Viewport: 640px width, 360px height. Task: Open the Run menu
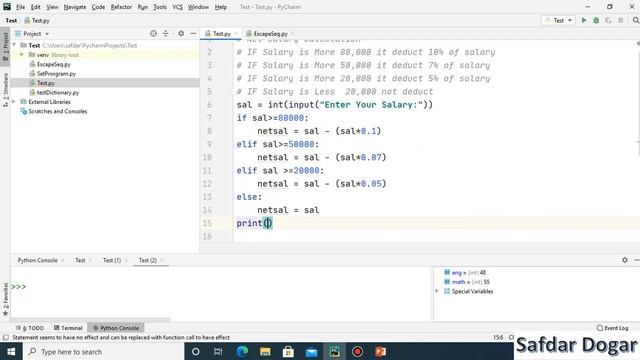pos(142,7)
